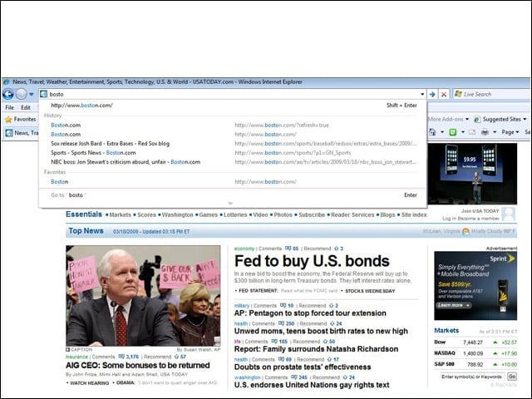Open Unwed moms, teens boost birth rates story
Viewport: 532px width, 399px height.
(x=321, y=331)
